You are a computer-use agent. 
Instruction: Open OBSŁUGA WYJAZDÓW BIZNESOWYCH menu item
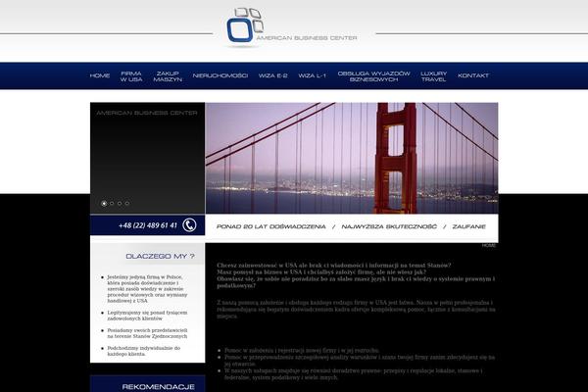coord(374,76)
